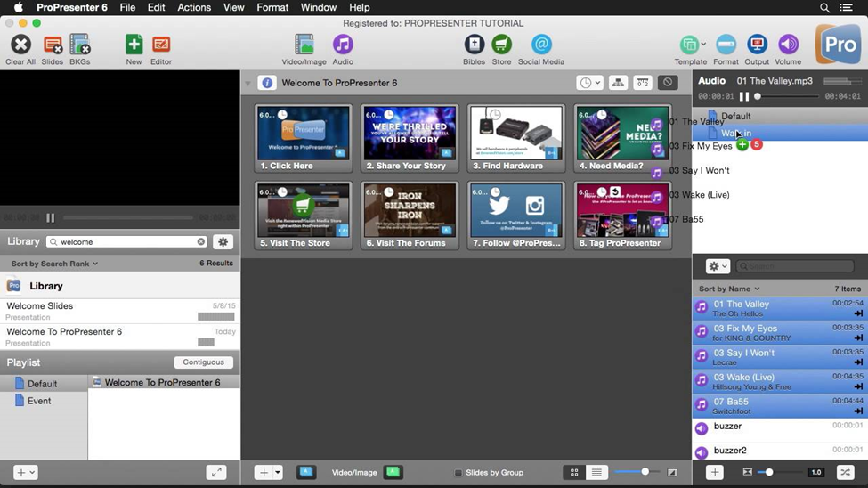This screenshot has width=868, height=488.
Task: Clear Slides using the Slides icon
Action: click(x=52, y=45)
